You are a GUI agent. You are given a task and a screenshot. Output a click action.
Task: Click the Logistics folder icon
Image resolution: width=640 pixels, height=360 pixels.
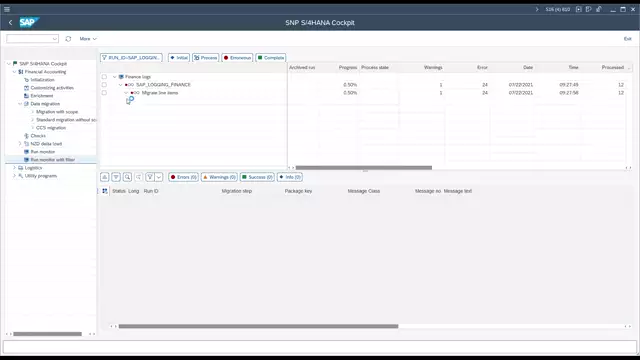click(x=21, y=168)
